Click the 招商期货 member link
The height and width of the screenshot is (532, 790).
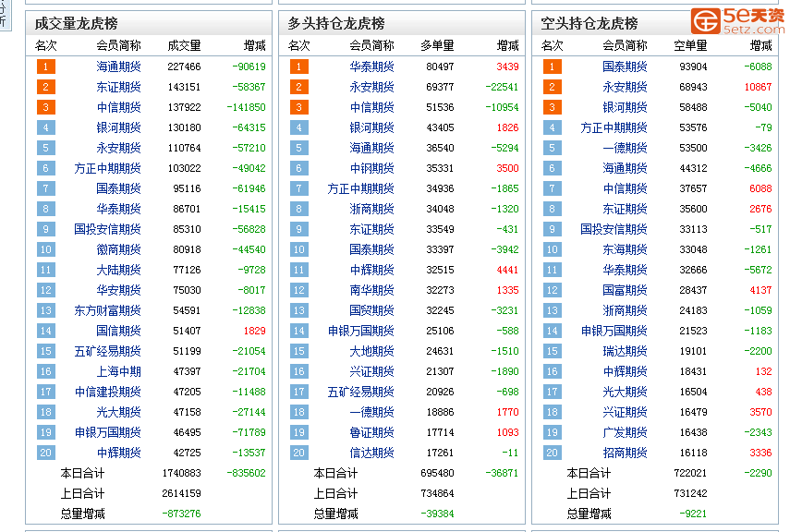point(625,453)
